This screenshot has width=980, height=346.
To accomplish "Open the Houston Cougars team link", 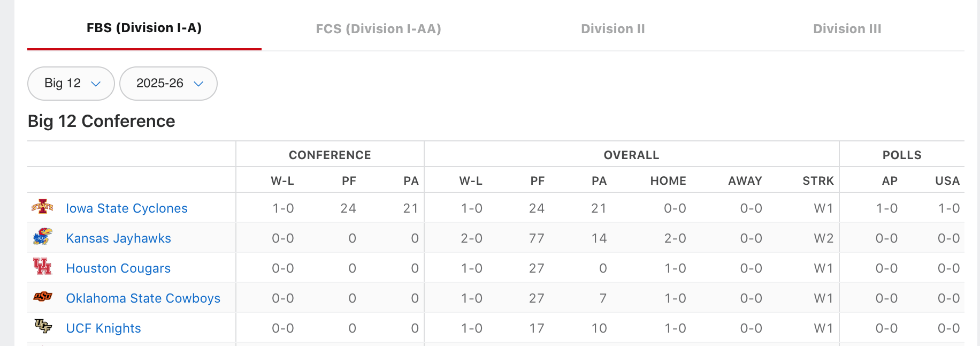I will (x=118, y=268).
